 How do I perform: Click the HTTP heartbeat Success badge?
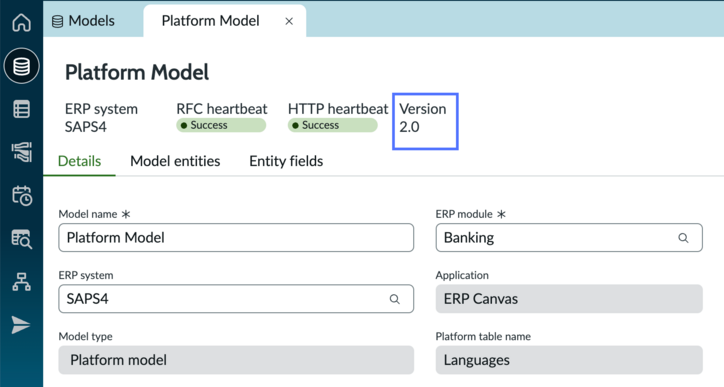click(x=332, y=125)
